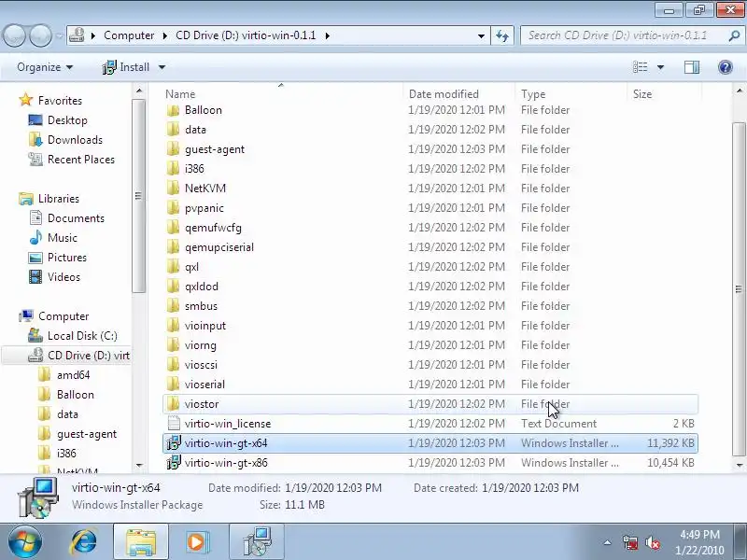
Task: Click the Install toolbar button
Action: pyautogui.click(x=126, y=67)
